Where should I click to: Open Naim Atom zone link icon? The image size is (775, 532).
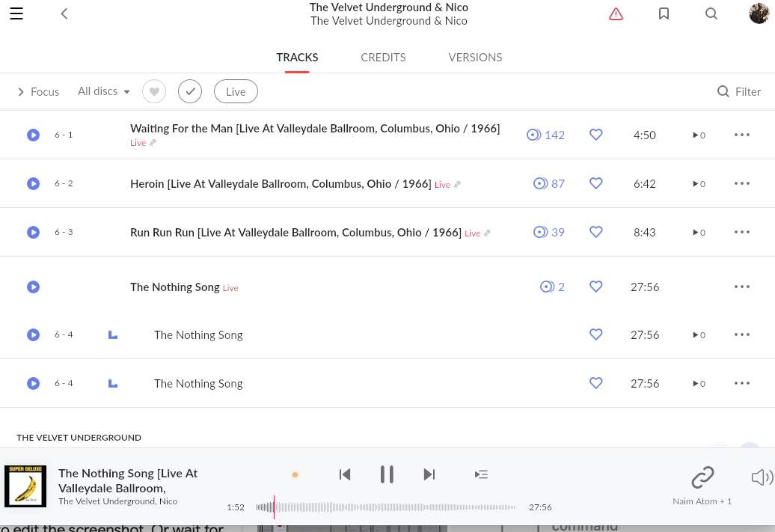click(702, 477)
